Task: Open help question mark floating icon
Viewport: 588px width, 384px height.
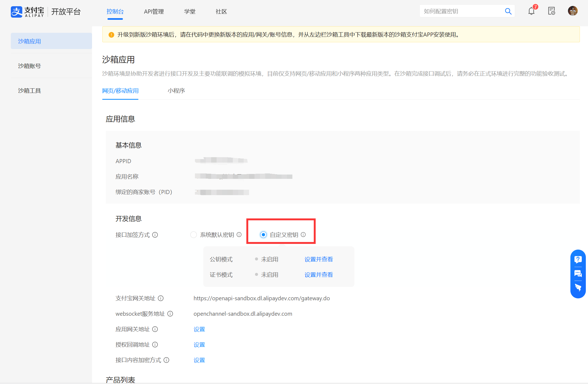Action: tap(578, 260)
